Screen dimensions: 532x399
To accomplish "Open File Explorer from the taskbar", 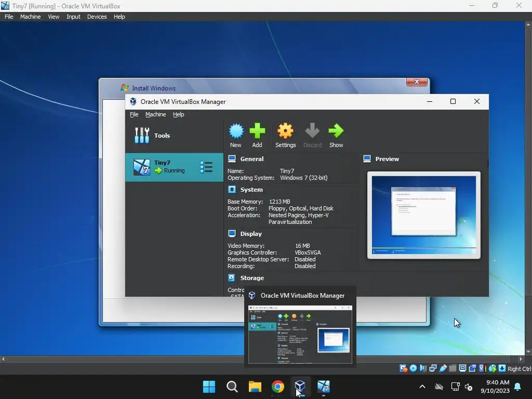I will (x=255, y=387).
